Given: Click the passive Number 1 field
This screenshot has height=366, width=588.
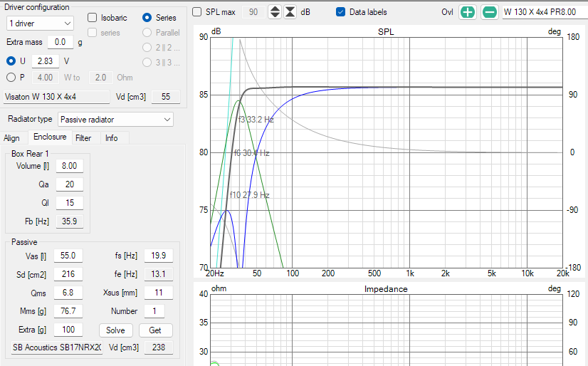Looking at the screenshot, I should pyautogui.click(x=154, y=311).
